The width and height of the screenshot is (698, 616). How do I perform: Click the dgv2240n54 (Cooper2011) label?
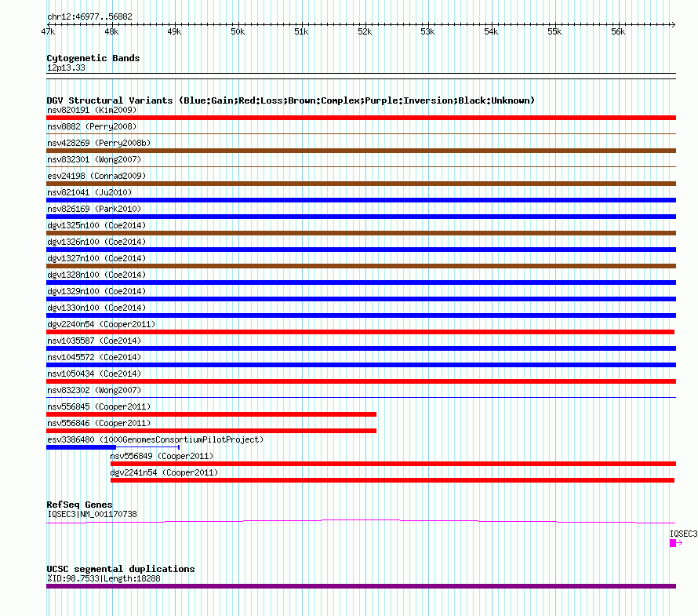pos(101,324)
